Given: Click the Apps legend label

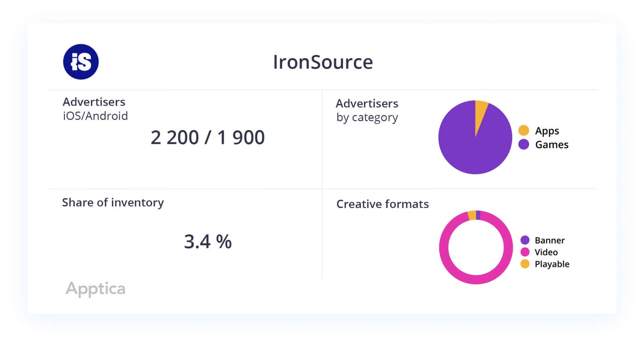Looking at the screenshot, I should [x=547, y=131].
